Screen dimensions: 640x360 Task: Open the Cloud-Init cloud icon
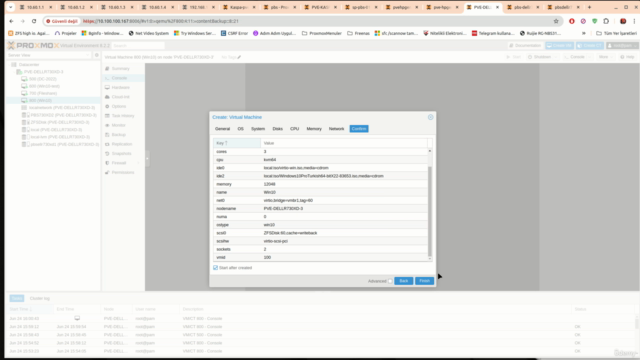point(107,97)
